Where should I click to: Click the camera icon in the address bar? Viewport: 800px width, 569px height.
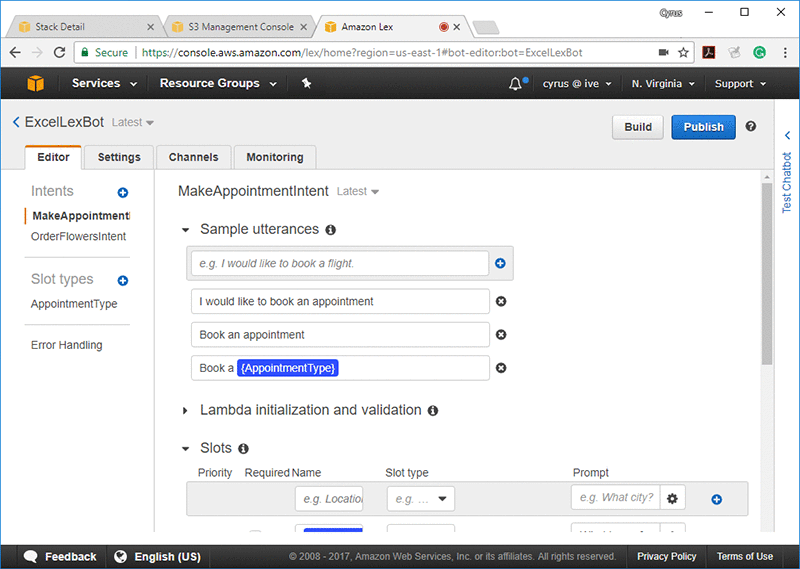click(x=663, y=52)
